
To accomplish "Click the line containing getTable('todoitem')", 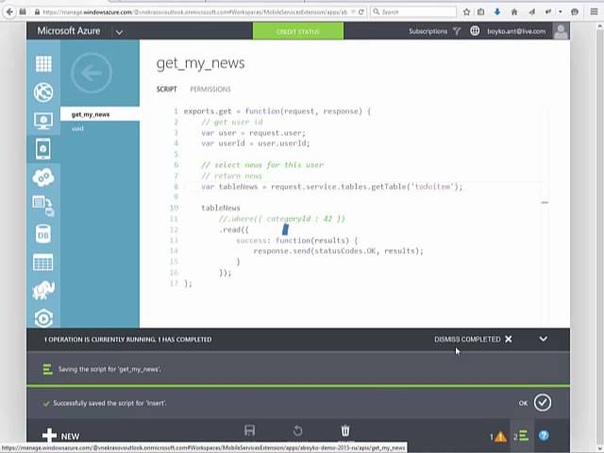I will [x=332, y=187].
